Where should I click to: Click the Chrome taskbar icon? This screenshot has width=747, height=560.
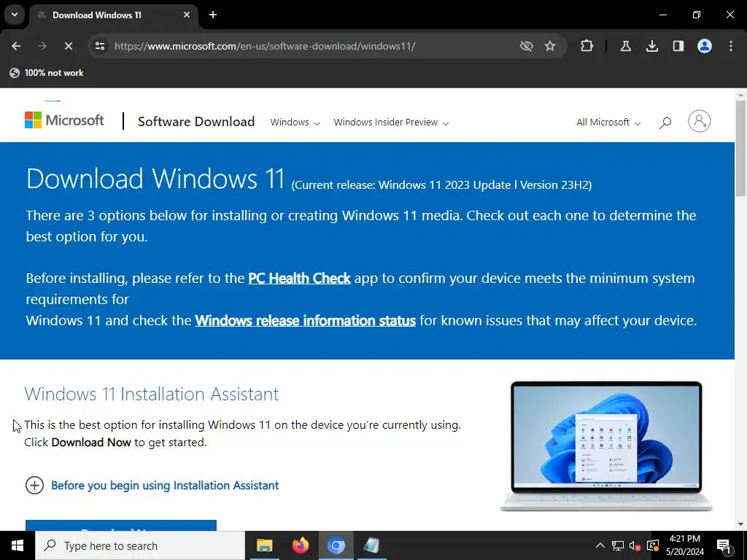point(336,545)
